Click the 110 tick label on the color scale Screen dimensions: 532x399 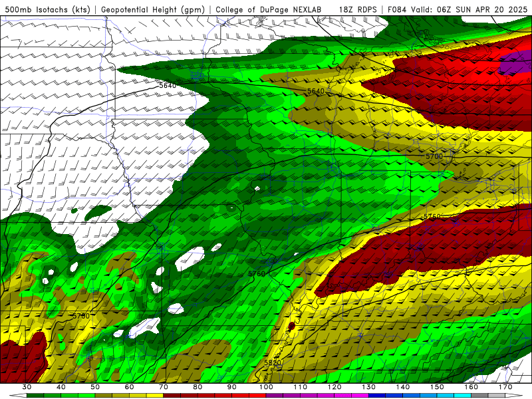tap(301, 387)
